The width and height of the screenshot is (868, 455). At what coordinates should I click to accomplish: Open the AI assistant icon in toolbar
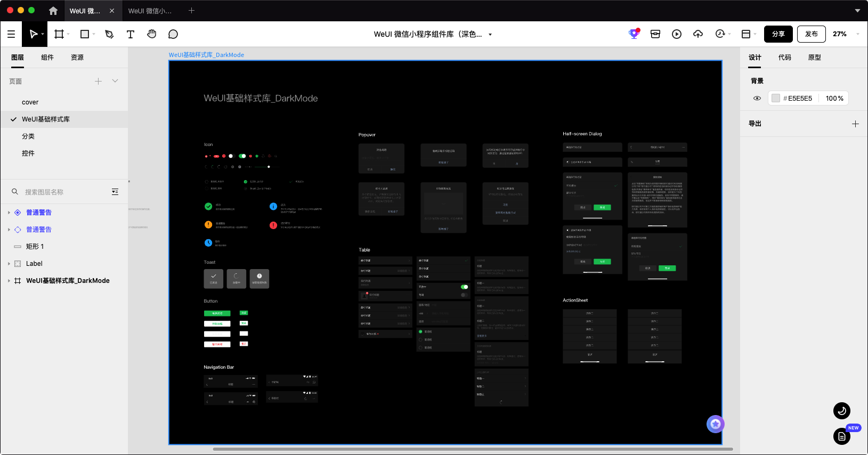[634, 34]
